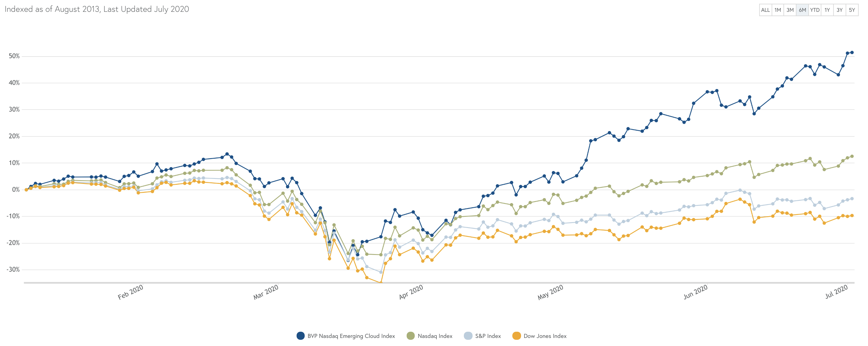Click the Apr 2020 x-axis label

point(411,292)
